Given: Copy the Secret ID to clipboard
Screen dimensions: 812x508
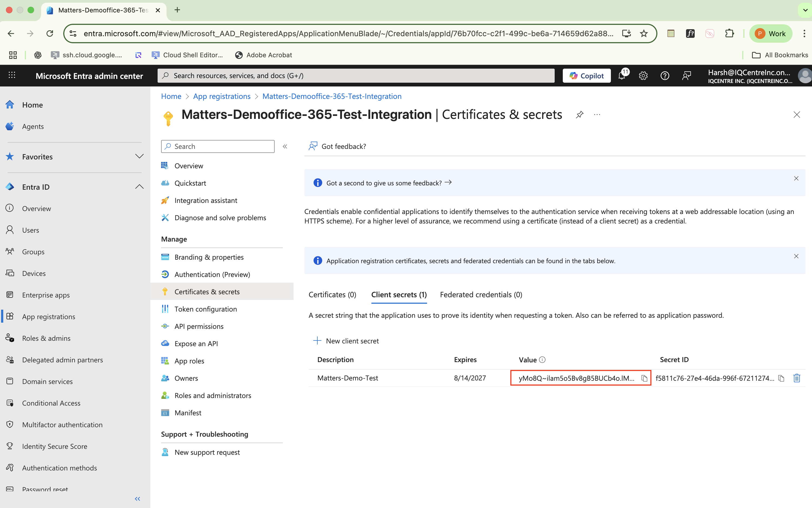Looking at the screenshot, I should [781, 378].
